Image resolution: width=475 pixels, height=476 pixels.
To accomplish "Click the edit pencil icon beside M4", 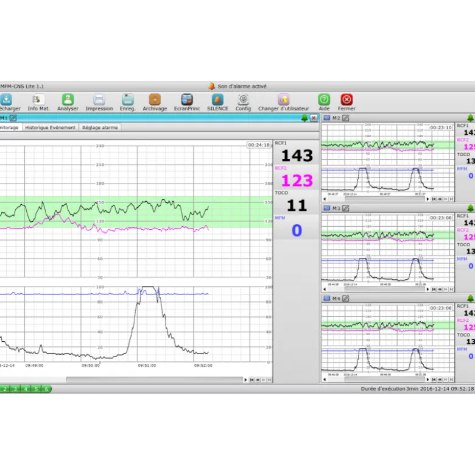I will coord(346,299).
